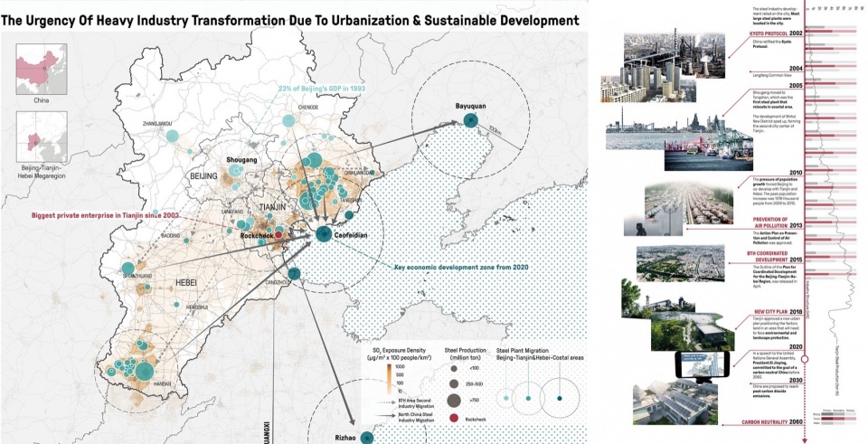Click the Bayuquan teal circle marker
868x444 pixels.
[470, 120]
